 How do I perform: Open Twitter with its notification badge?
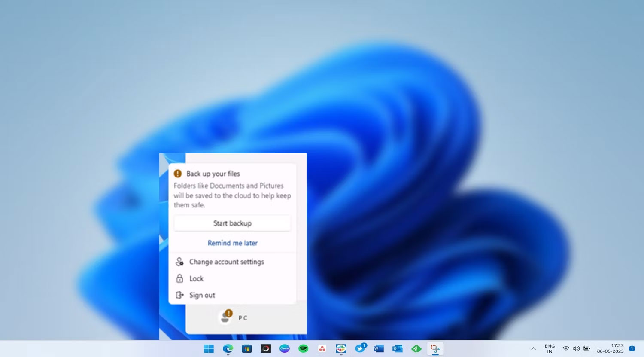pos(359,348)
